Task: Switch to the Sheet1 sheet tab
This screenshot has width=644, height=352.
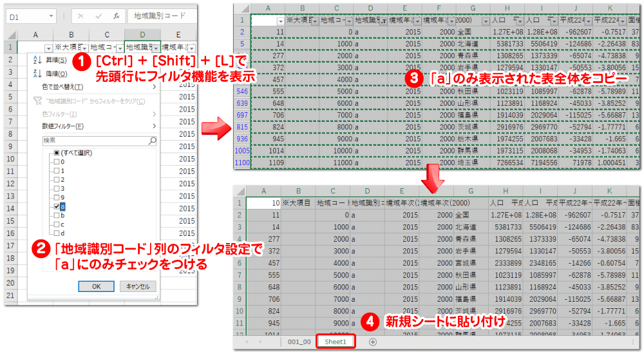Action: tap(336, 342)
